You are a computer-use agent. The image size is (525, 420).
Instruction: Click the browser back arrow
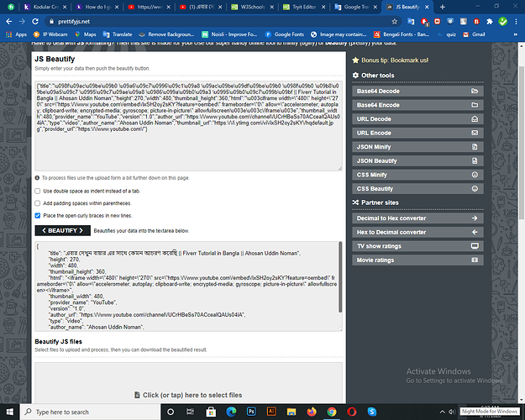pyautogui.click(x=9, y=22)
